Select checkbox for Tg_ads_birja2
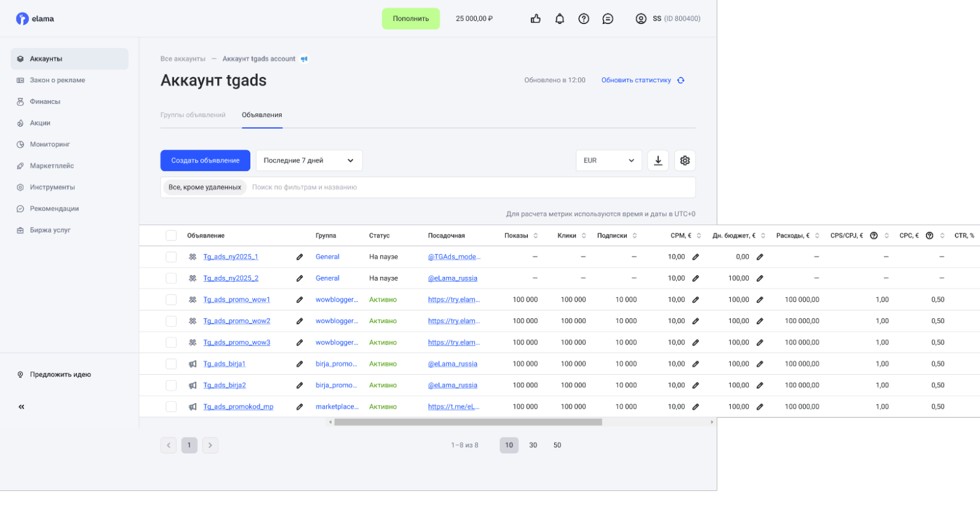Screen dimensions: 980x507 tap(171, 385)
